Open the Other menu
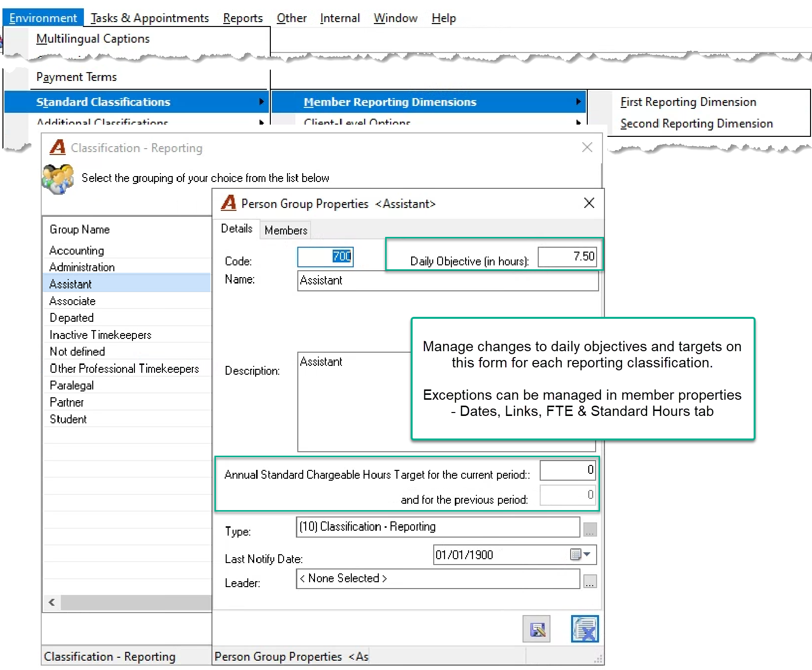The width and height of the screenshot is (812, 670). [x=291, y=18]
